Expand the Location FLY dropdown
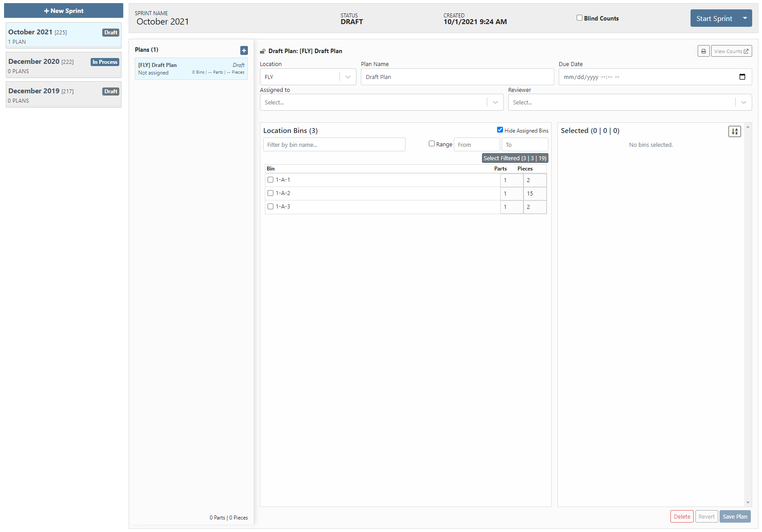The image size is (762, 532). [x=348, y=77]
